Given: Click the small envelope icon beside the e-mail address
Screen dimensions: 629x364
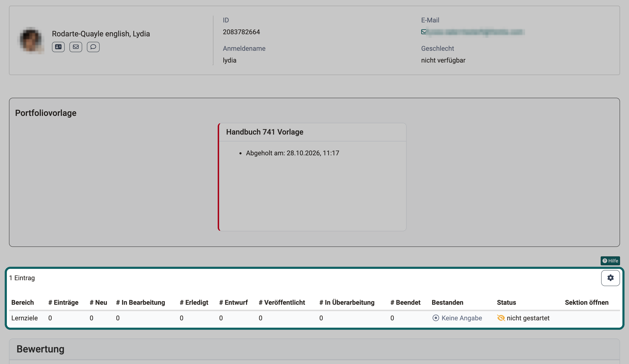Looking at the screenshot, I should point(424,32).
